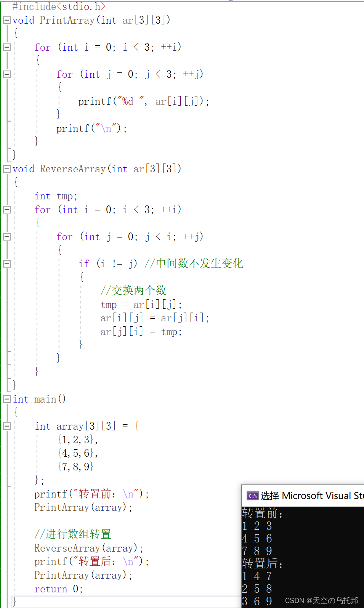Click the PrintArray(array) call above '//进行数组转置'
The image size is (364, 608).
(83, 507)
